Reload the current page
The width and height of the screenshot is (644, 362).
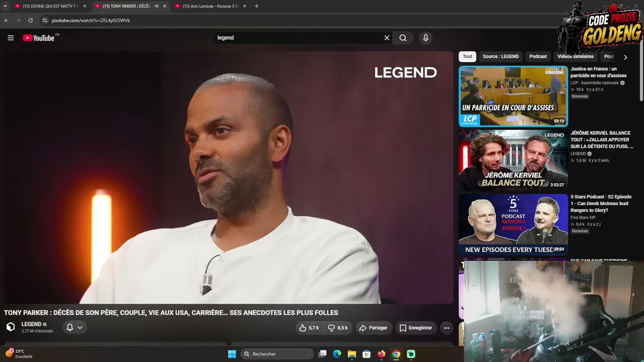(x=31, y=21)
